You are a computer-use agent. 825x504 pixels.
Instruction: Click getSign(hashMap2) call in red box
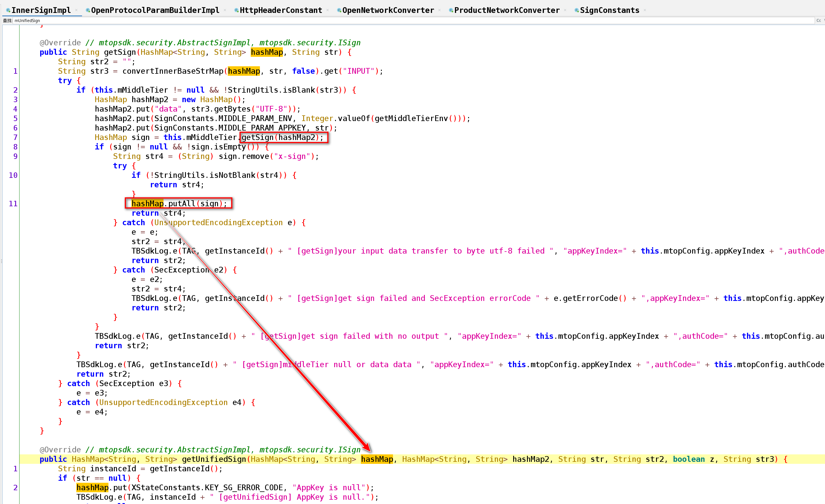283,137
